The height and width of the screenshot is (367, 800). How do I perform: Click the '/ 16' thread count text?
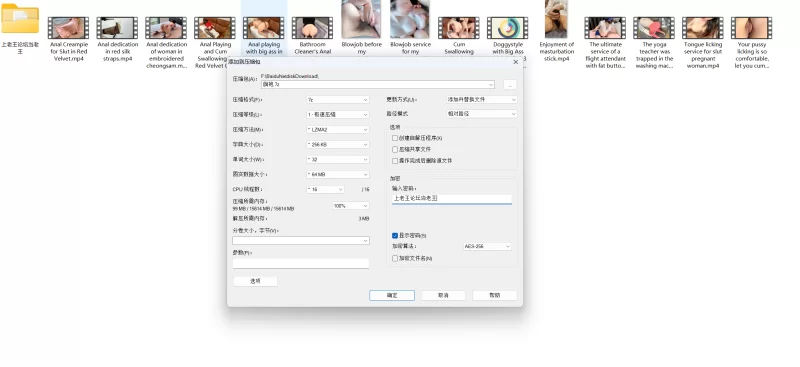point(365,189)
